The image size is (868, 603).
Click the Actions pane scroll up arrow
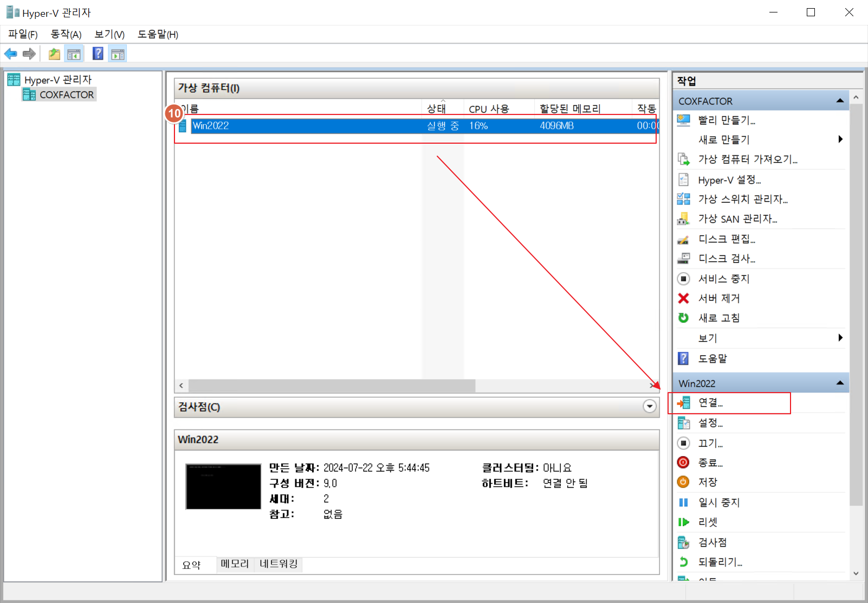(x=856, y=98)
